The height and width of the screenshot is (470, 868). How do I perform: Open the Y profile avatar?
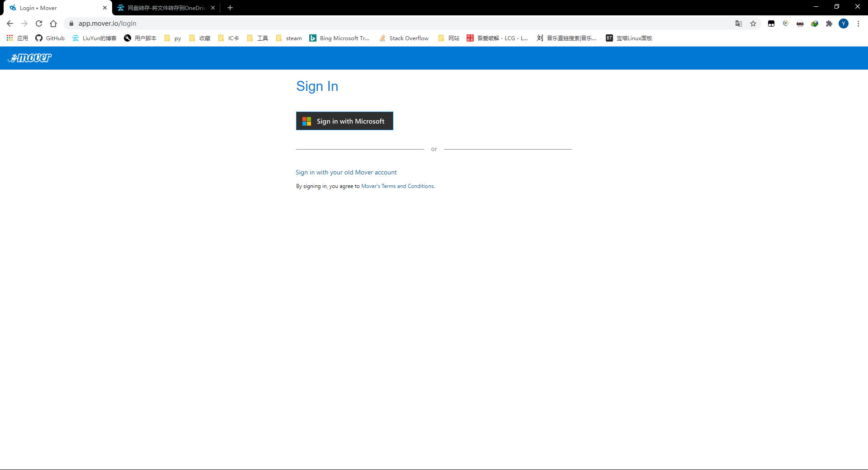(844, 23)
